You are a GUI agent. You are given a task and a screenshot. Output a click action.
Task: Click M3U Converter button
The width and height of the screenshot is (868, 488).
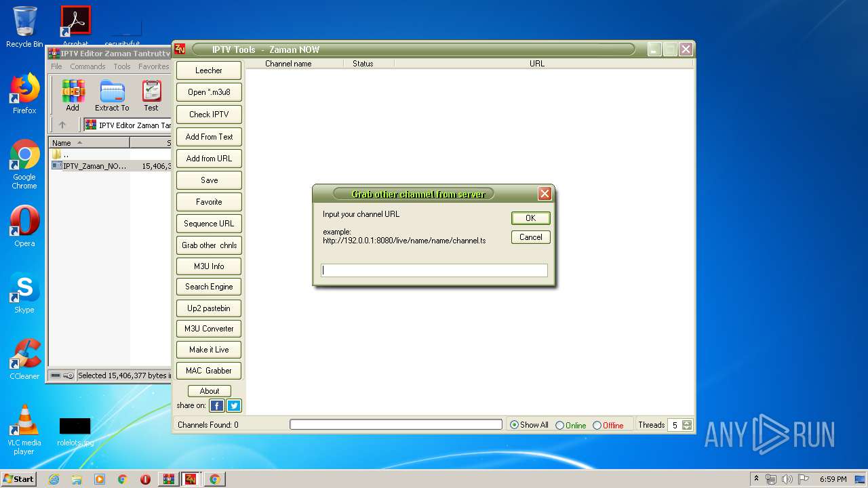coord(209,329)
